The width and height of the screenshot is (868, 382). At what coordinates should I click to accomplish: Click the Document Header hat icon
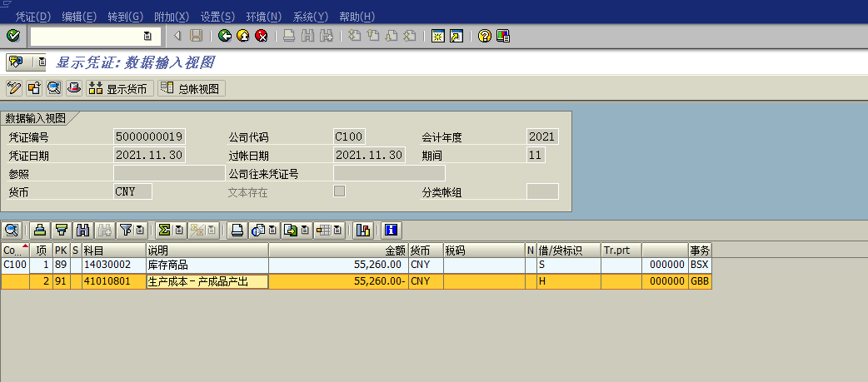click(x=74, y=88)
